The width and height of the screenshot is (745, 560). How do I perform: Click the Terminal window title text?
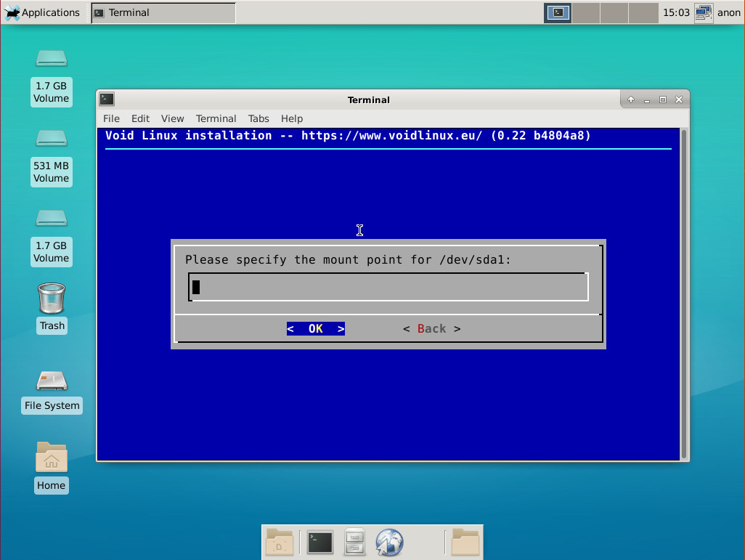point(369,100)
